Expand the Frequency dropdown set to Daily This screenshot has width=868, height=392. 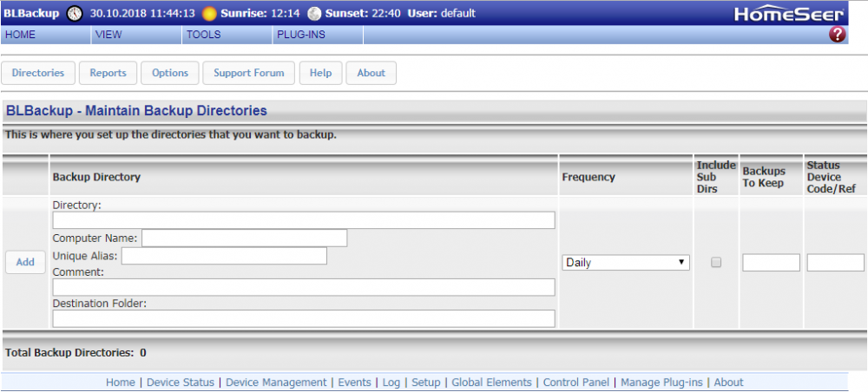coord(626,262)
